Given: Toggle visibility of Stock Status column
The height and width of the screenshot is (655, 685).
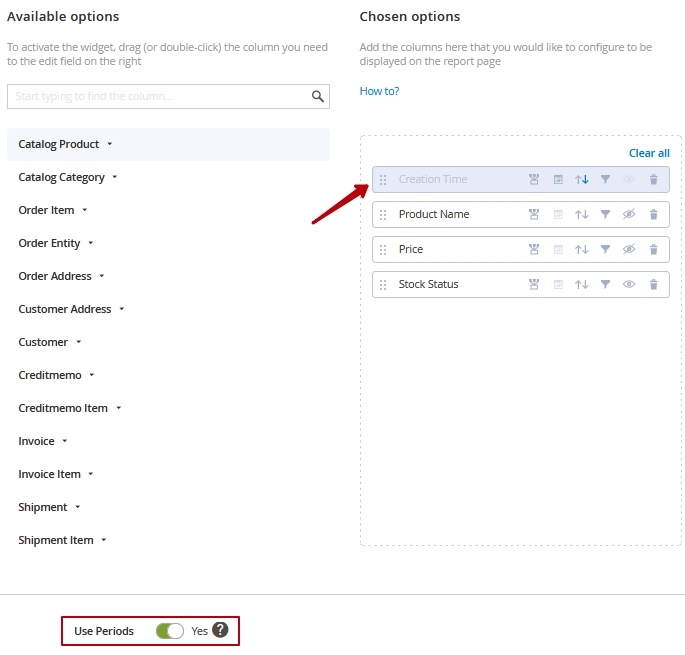Looking at the screenshot, I should (x=630, y=285).
